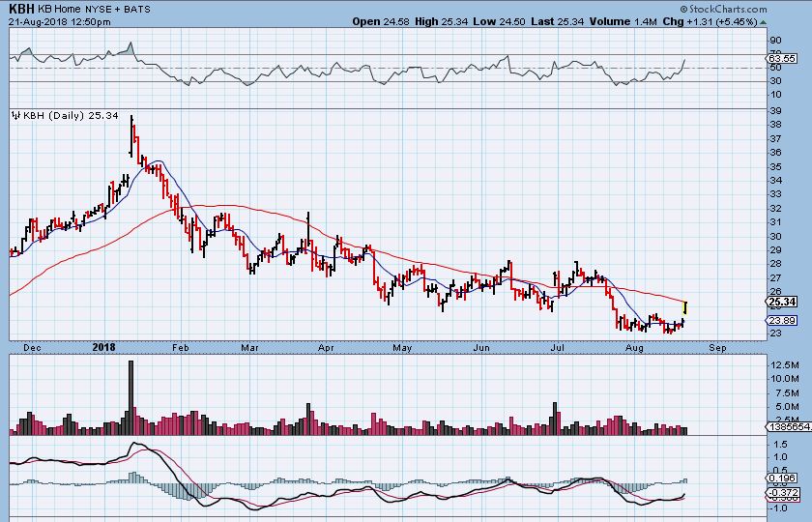Click the "Chg +1.31 (+5.45%)" value
The height and width of the screenshot is (522, 812).
(x=710, y=21)
